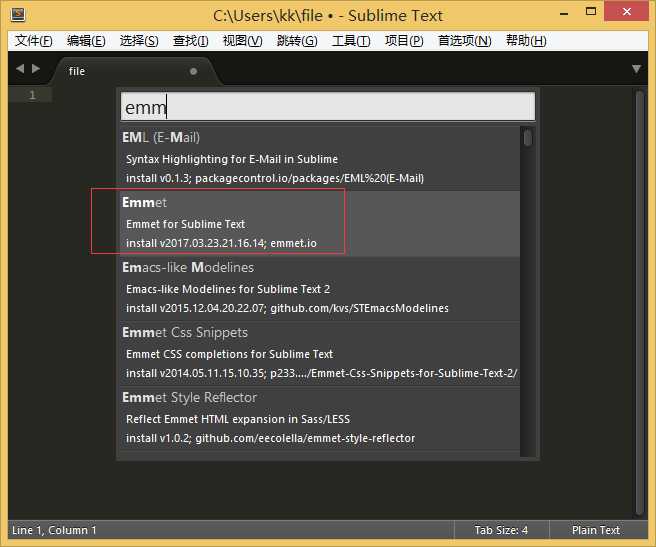Go to next tab with right arrow

[36, 69]
